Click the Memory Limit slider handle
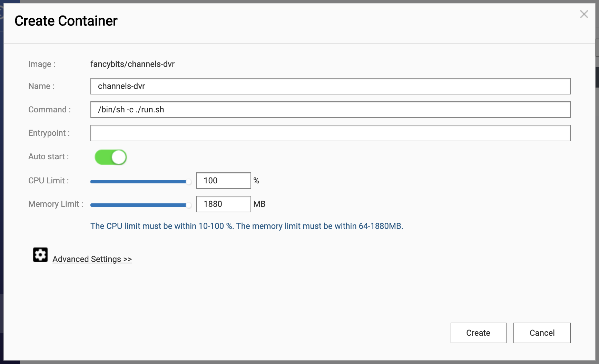The height and width of the screenshot is (364, 599). coord(188,205)
